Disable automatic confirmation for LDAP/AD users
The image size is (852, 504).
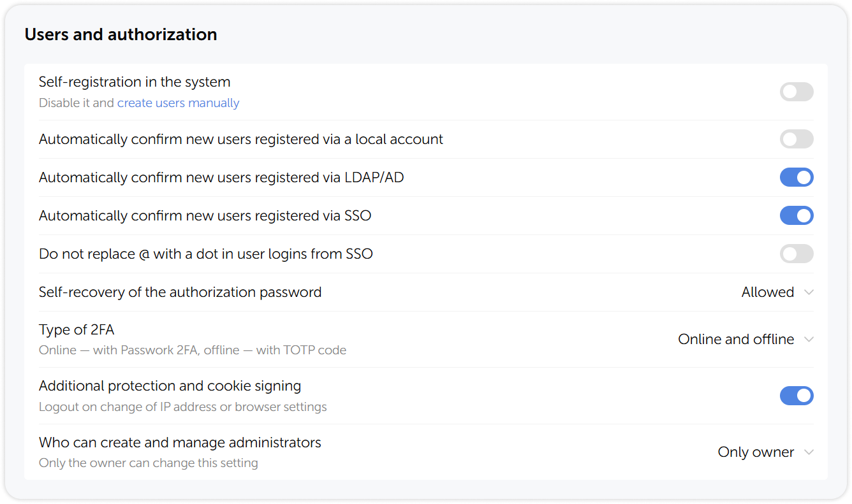797,177
